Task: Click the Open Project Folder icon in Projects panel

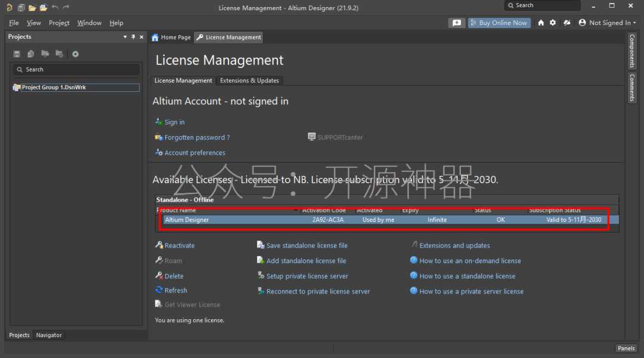Action: tap(45, 54)
